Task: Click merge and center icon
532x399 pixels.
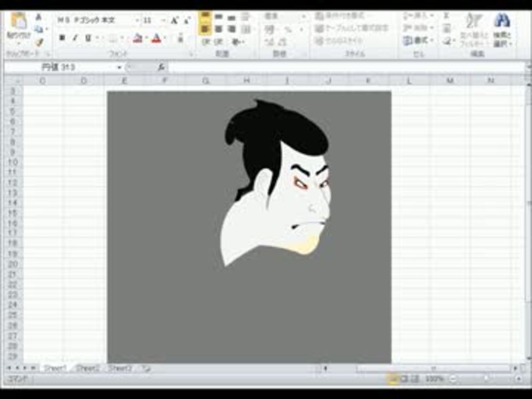Action: [247, 29]
